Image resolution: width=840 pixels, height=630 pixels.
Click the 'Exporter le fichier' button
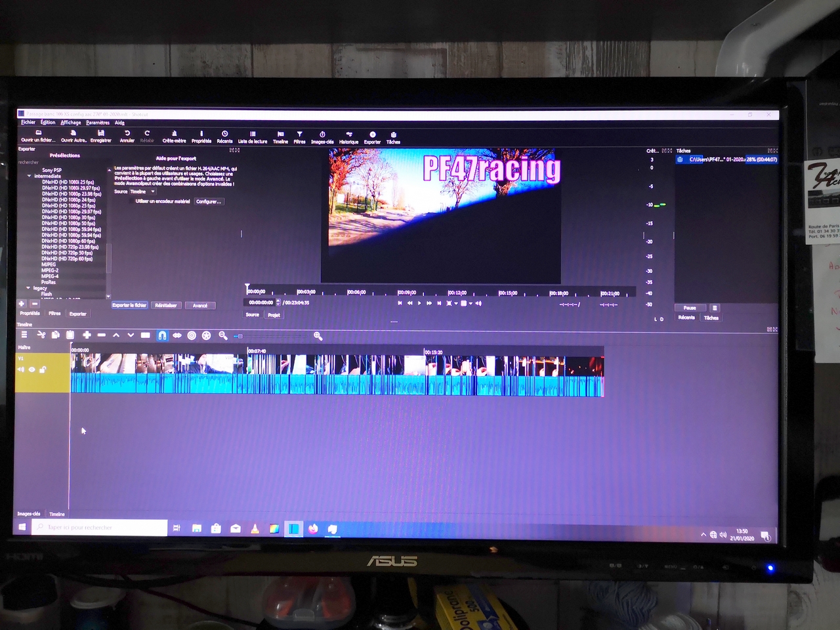[x=129, y=305]
